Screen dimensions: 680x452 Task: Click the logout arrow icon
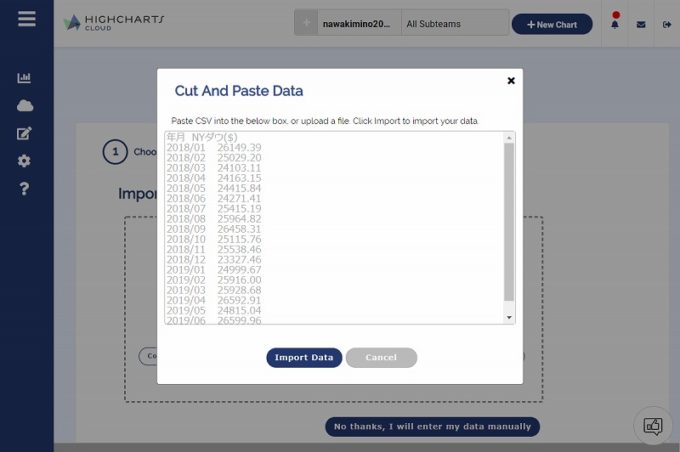(x=667, y=25)
